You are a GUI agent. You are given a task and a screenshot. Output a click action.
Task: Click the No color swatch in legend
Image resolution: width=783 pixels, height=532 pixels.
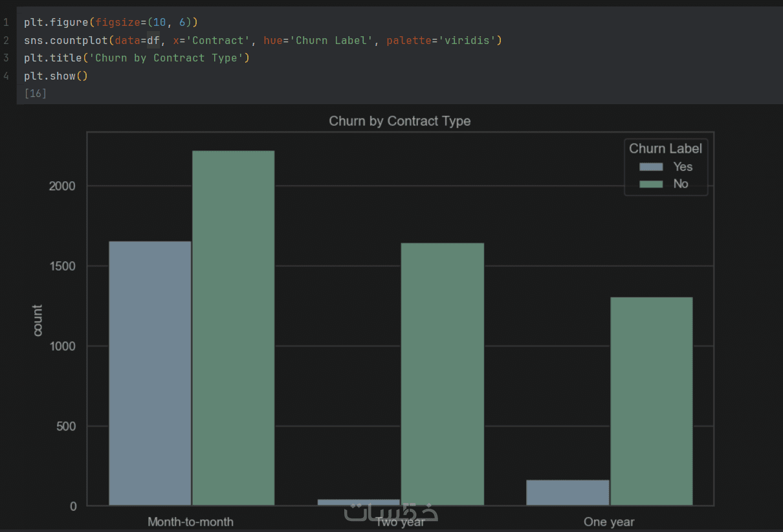651,184
